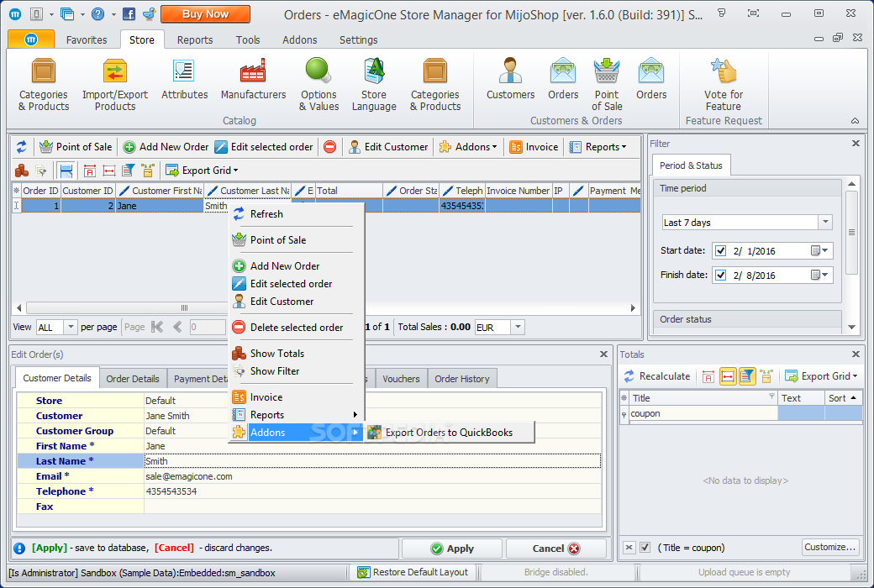Switch to the Order History tab
Image resolution: width=874 pixels, height=588 pixels.
click(462, 379)
